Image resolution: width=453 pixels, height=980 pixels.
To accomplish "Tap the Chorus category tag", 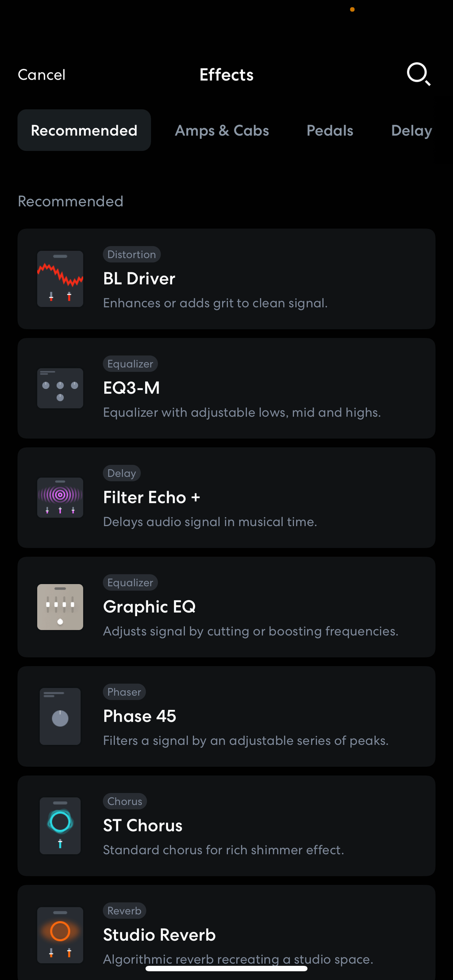I will pos(125,801).
